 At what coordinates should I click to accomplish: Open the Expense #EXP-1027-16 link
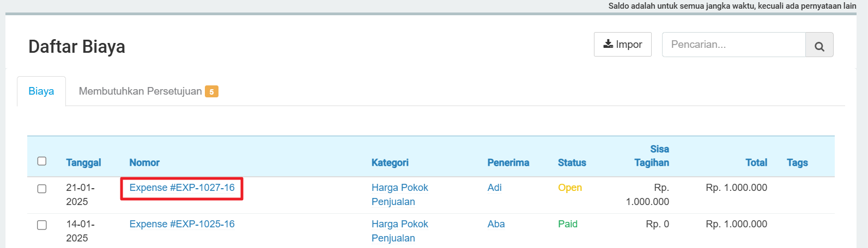click(x=182, y=188)
